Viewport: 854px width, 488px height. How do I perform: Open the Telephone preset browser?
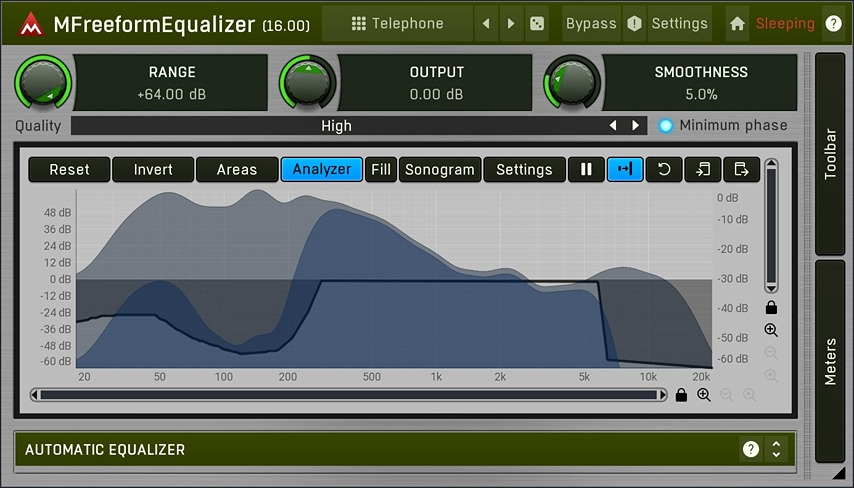(x=397, y=23)
